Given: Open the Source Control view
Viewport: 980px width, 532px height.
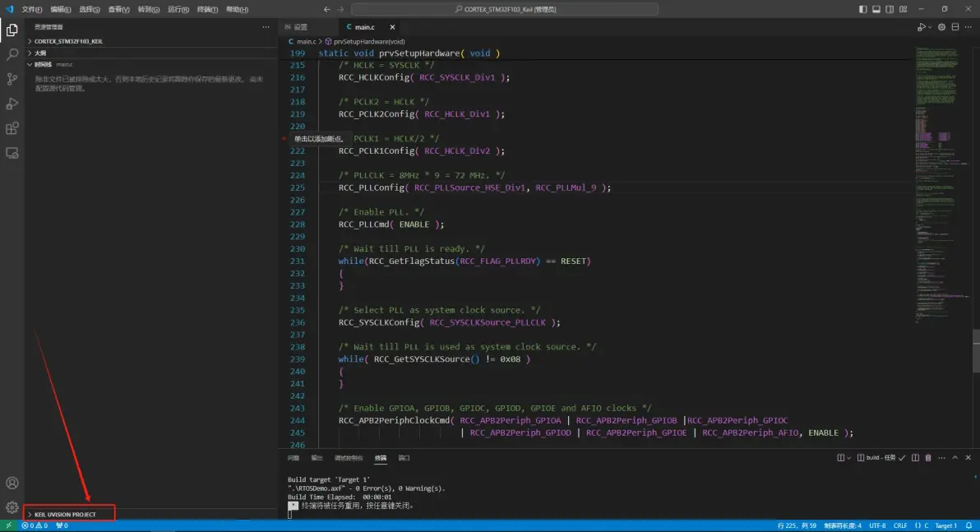Looking at the screenshot, I should point(12,80).
